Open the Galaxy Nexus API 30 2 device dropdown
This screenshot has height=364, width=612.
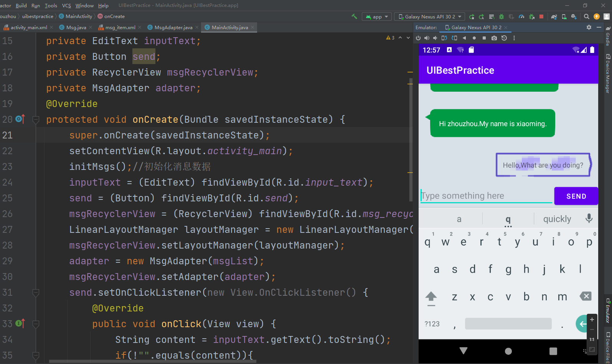coord(429,16)
